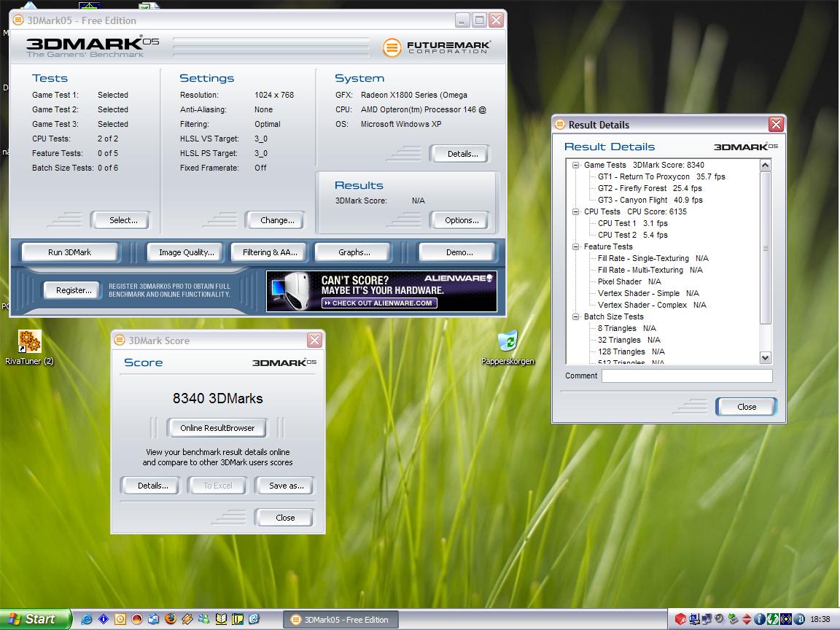Select the Vertex Shader - Complex row

coord(651,306)
